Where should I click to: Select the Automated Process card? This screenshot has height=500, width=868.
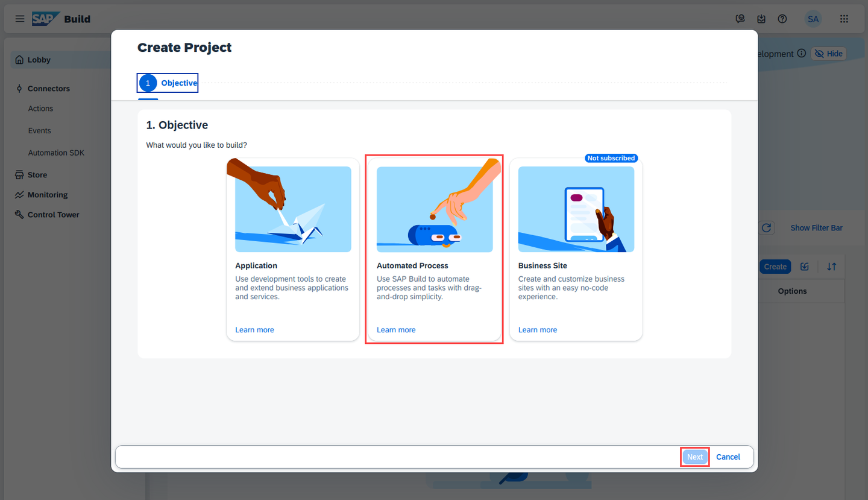(x=435, y=250)
